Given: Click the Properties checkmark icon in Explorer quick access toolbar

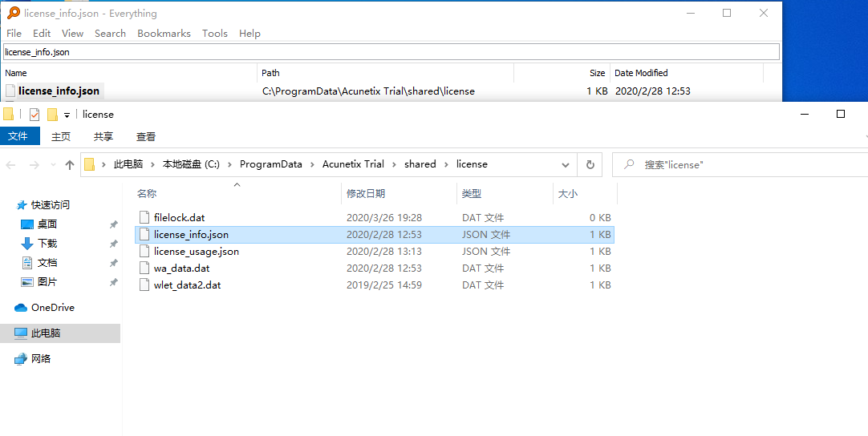Looking at the screenshot, I should coord(34,115).
